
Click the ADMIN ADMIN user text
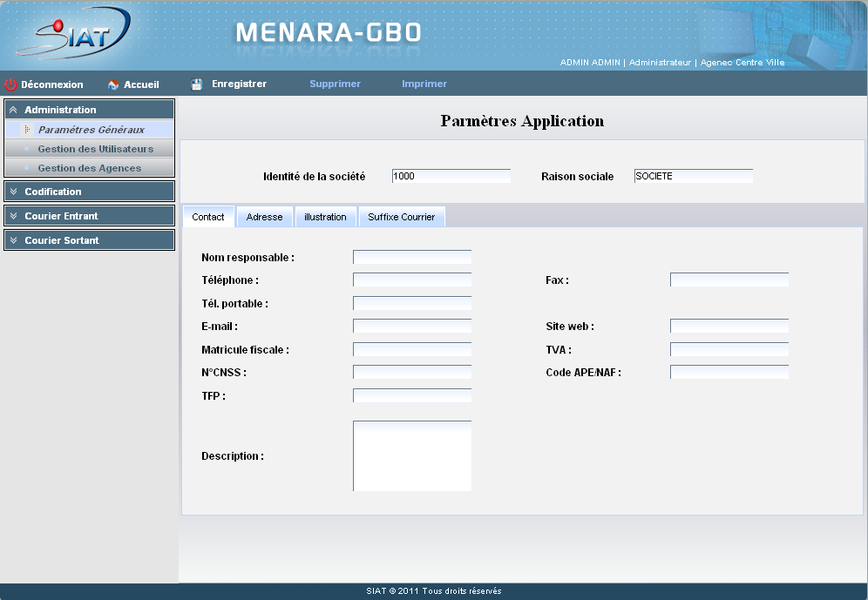click(590, 63)
